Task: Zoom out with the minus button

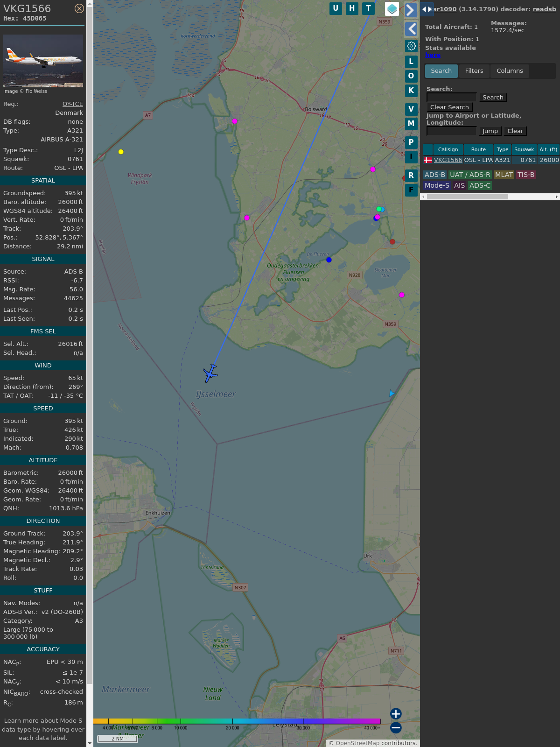Action: (396, 728)
